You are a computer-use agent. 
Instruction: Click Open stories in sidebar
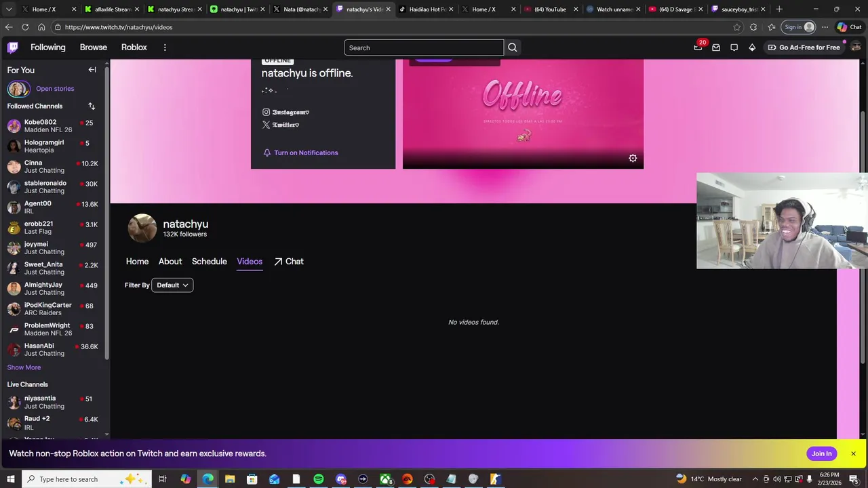55,89
